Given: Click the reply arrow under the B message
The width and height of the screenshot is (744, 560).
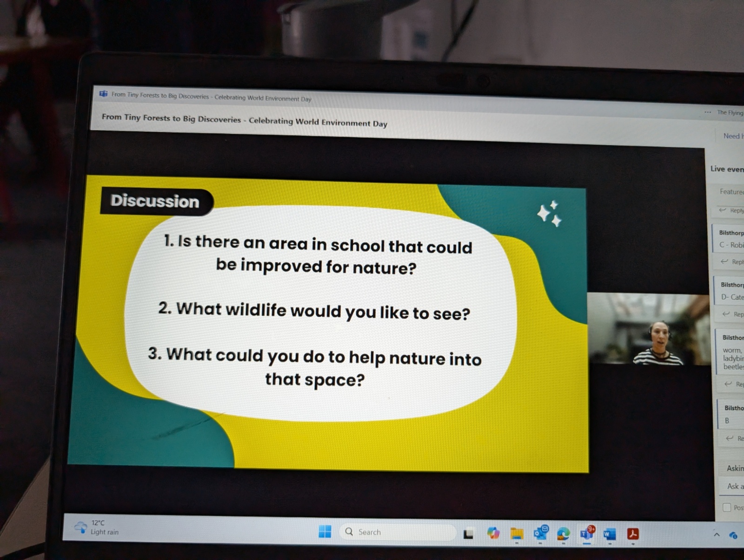Looking at the screenshot, I should (730, 438).
